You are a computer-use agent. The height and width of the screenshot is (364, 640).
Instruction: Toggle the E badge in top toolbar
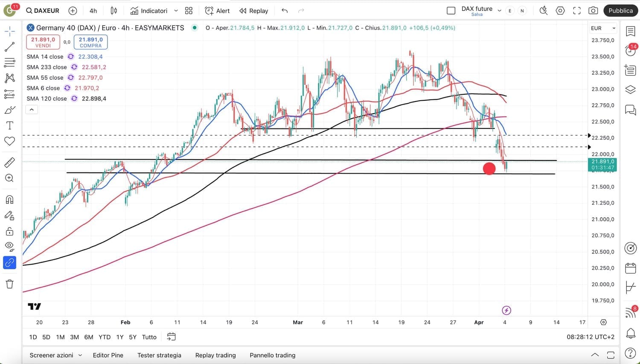click(510, 11)
